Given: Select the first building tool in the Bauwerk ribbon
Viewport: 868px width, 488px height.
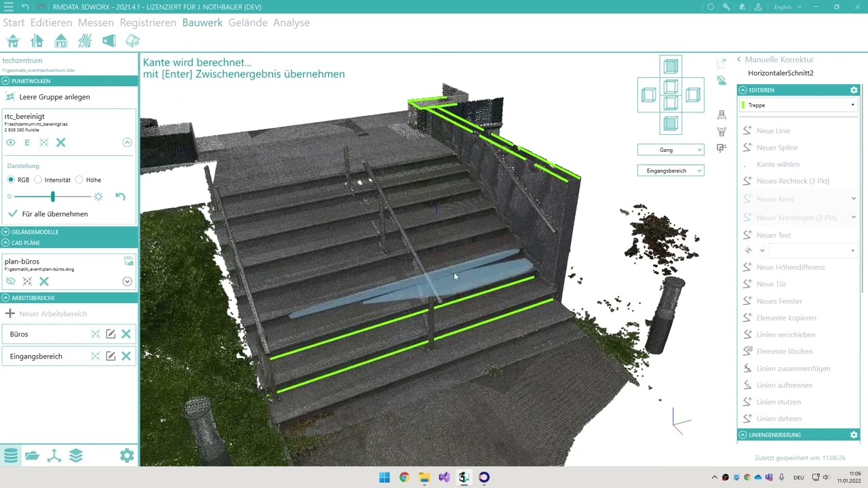Looking at the screenshot, I should click(x=13, y=41).
